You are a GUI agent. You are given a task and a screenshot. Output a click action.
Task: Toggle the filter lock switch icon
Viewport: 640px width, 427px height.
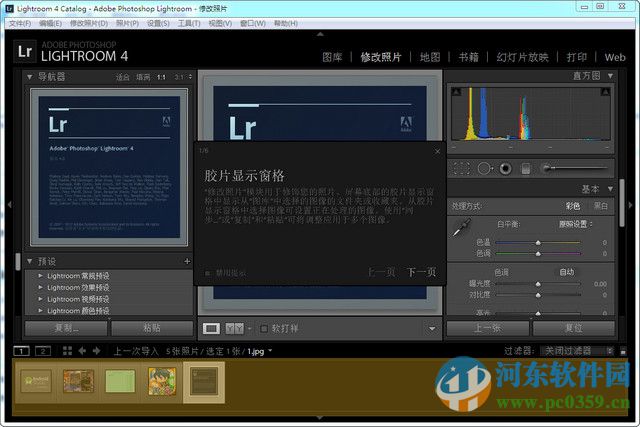pos(623,351)
